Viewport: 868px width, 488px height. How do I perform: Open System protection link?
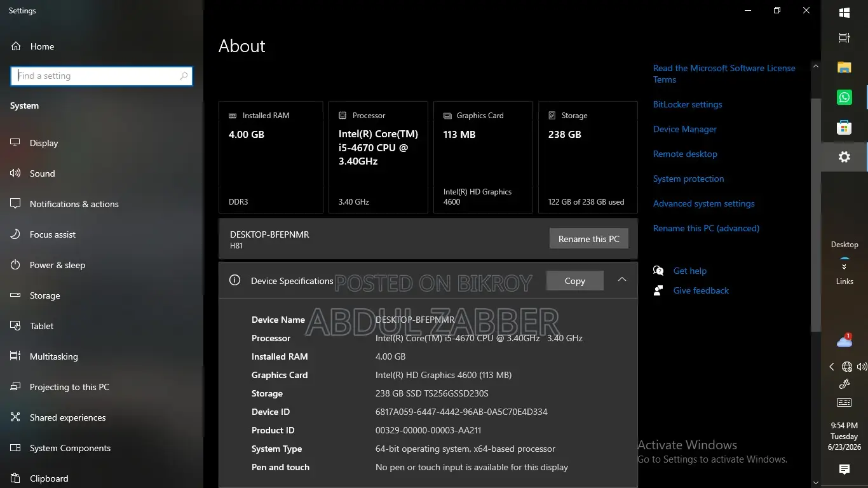pos(689,179)
